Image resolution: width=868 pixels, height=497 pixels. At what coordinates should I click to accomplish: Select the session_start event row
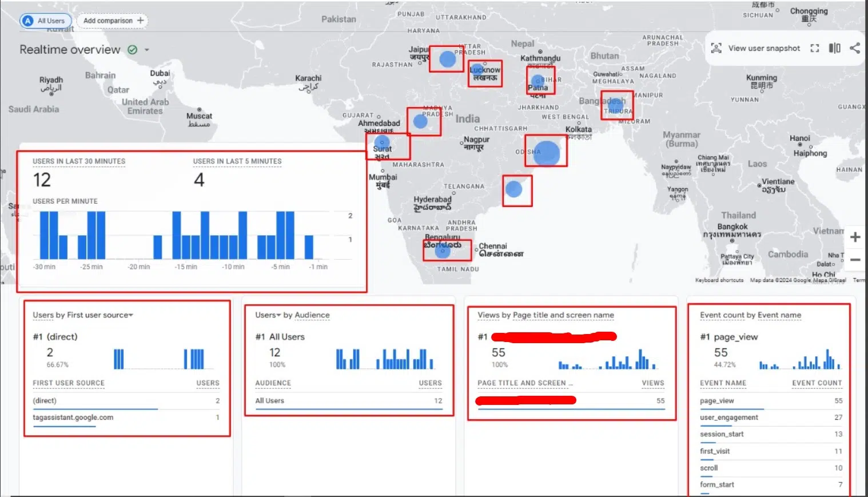pyautogui.click(x=722, y=434)
